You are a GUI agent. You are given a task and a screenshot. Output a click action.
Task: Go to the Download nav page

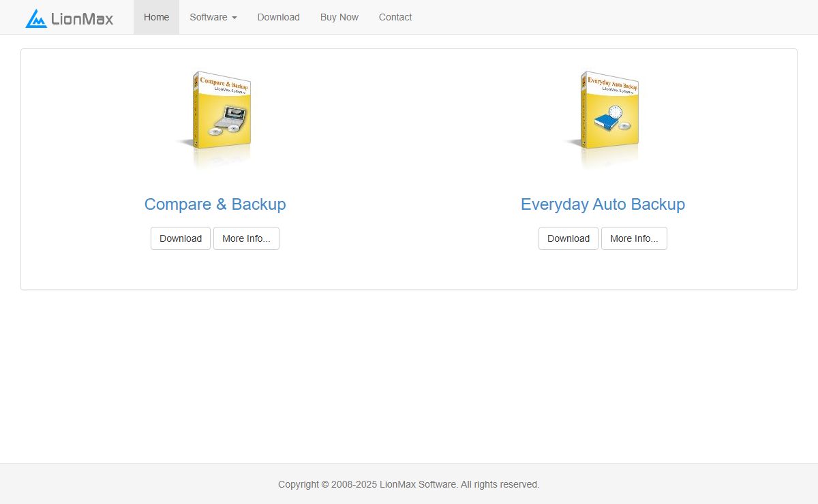pos(278,17)
